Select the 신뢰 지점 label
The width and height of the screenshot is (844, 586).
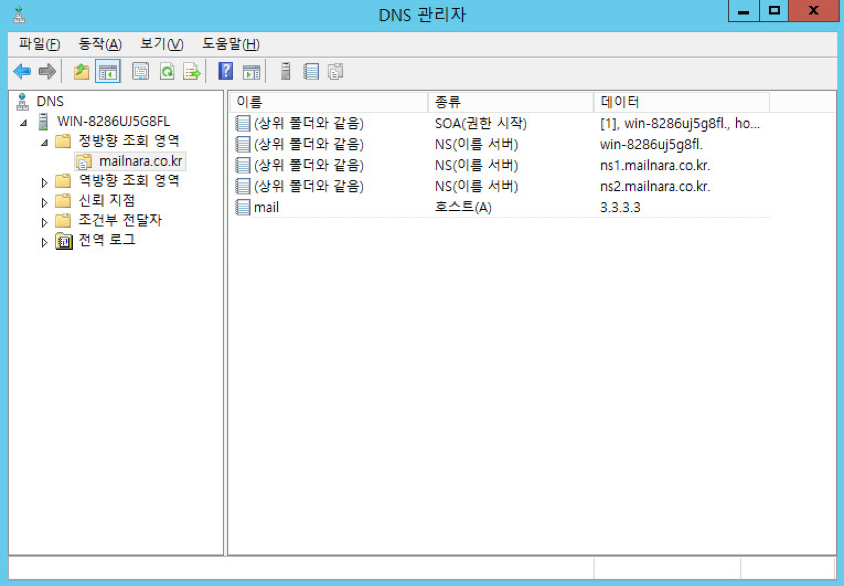click(107, 201)
